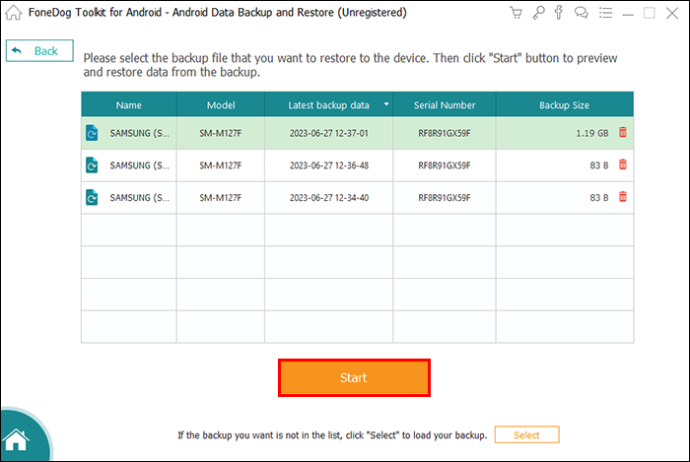This screenshot has height=462, width=690.
Task: Click the 83 B size in 12-36-48 row
Action: tap(599, 165)
